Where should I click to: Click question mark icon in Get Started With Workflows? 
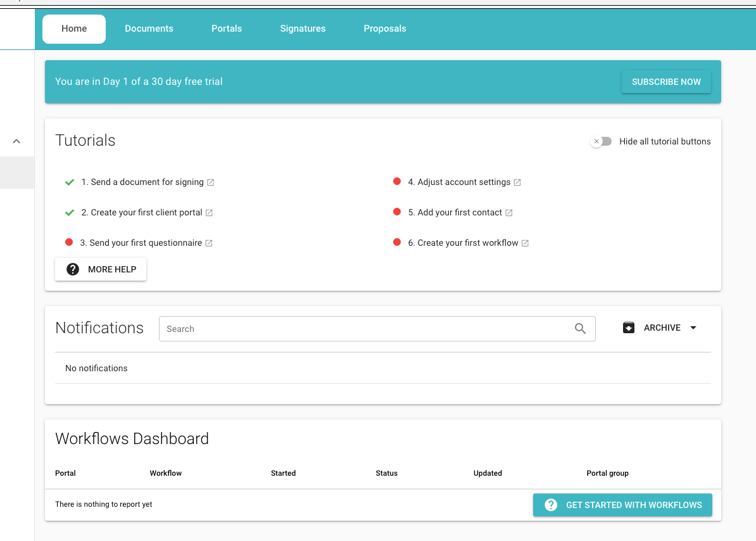[551, 505]
